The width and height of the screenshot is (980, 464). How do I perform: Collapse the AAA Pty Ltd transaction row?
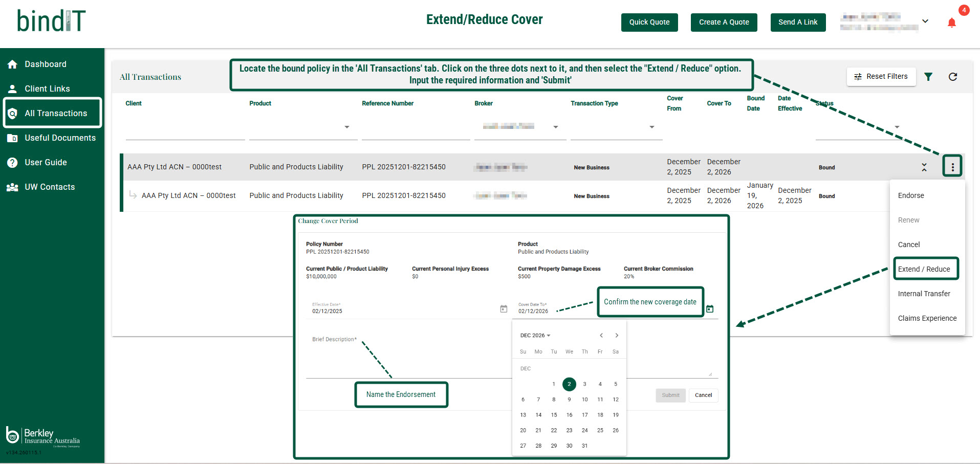click(x=924, y=167)
